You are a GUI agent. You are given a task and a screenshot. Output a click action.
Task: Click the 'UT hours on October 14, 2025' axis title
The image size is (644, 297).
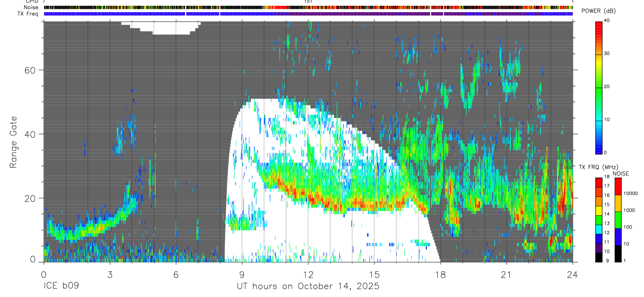[308, 287]
